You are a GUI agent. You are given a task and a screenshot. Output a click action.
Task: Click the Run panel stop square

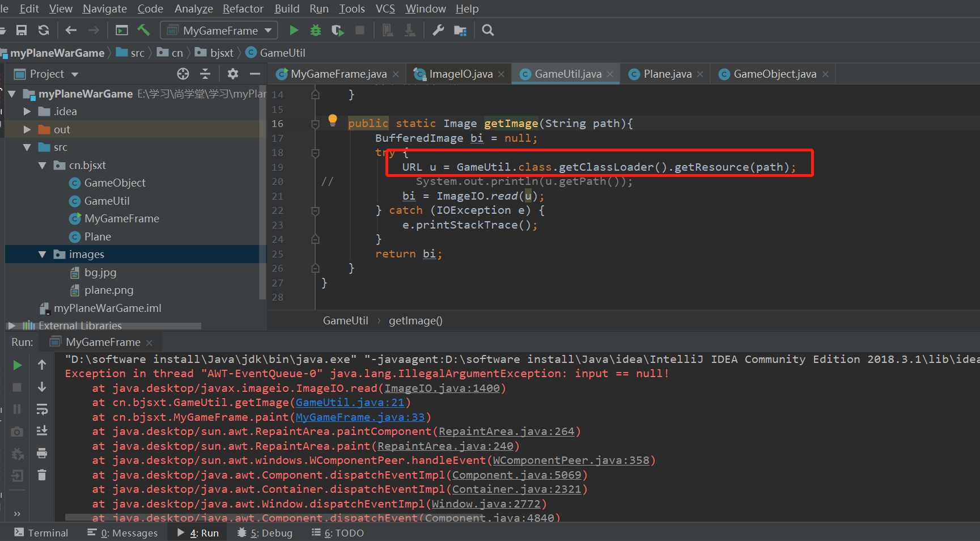[x=17, y=387]
